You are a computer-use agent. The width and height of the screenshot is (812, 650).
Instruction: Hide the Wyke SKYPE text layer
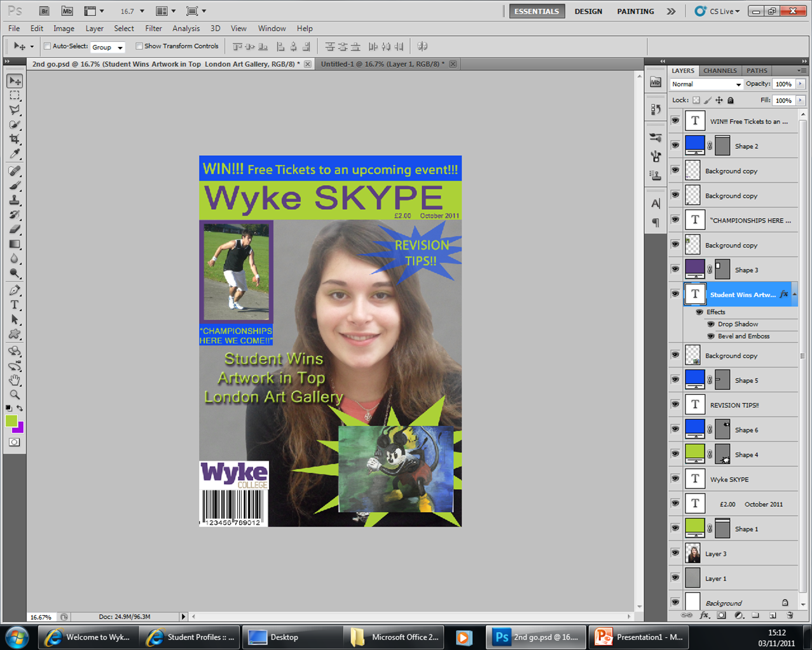tap(675, 478)
